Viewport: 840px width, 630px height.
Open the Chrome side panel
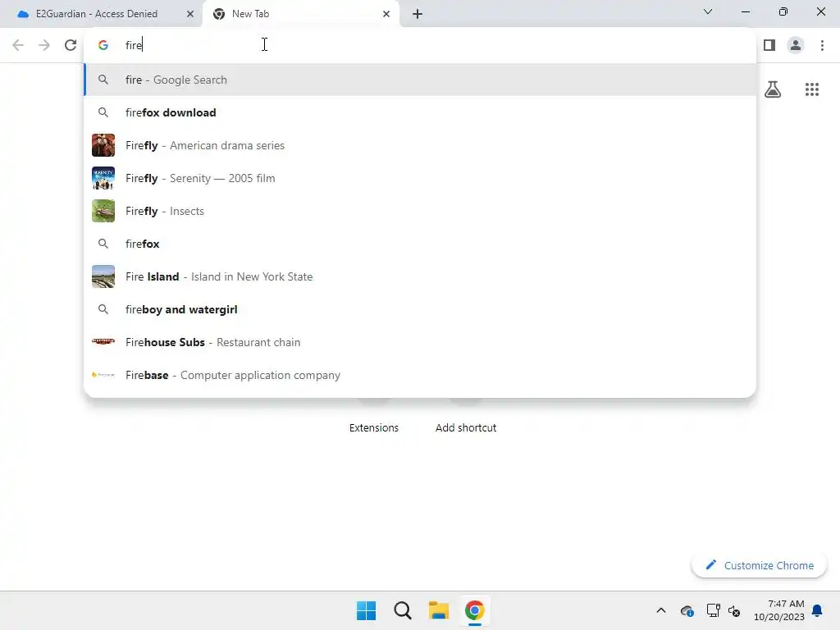[x=769, y=45]
